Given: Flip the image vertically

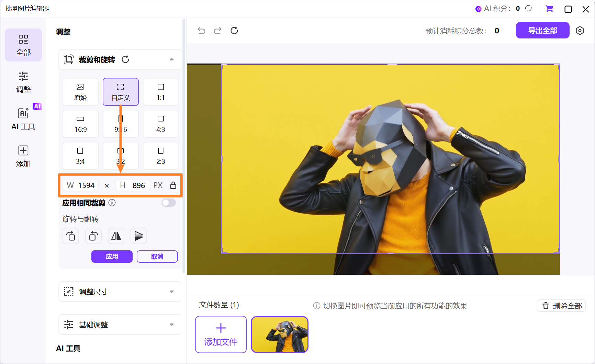Looking at the screenshot, I should pyautogui.click(x=138, y=236).
